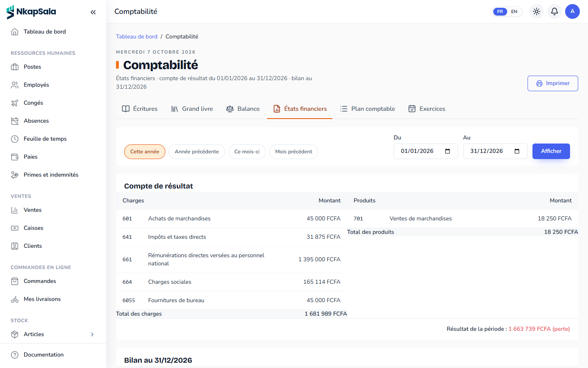Screen dimensions: 588x368
Task: Switch language to FR
Action: pos(500,11)
